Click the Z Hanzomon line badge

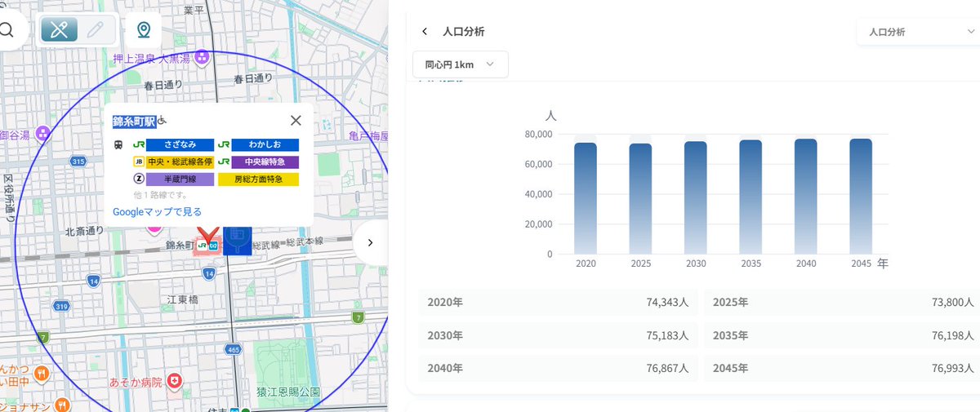[x=139, y=179]
